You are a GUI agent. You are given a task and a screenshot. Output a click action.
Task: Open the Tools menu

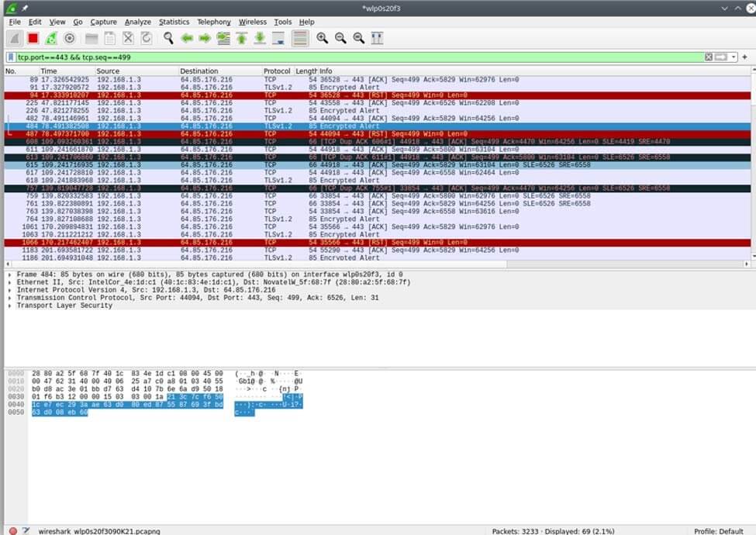pos(282,22)
